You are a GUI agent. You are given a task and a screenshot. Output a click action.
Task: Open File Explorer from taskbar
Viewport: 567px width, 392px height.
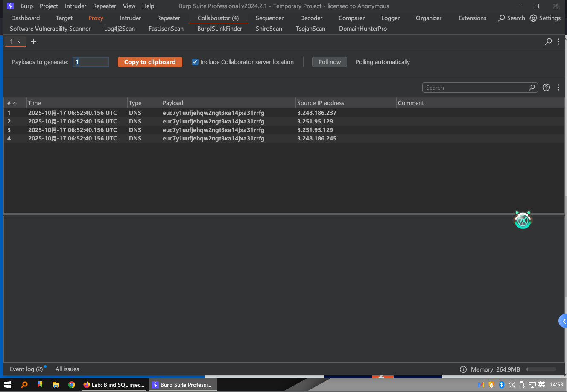coord(56,385)
